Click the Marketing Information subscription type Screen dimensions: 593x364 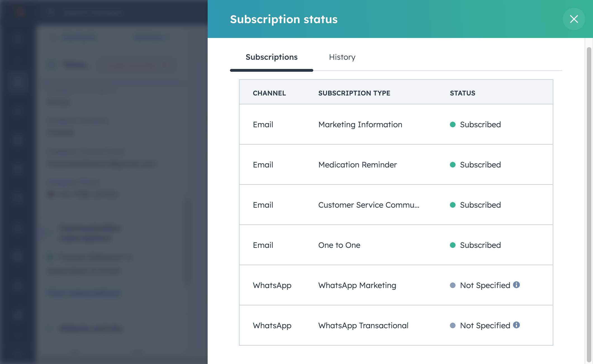point(360,124)
